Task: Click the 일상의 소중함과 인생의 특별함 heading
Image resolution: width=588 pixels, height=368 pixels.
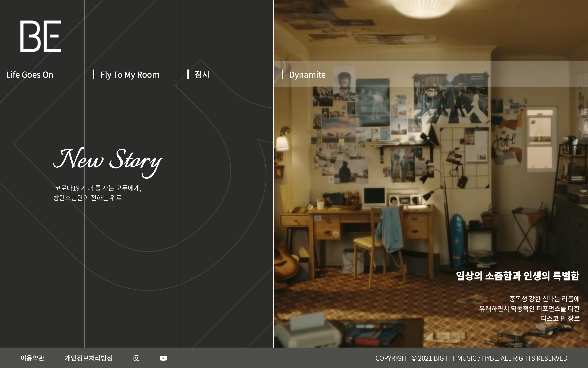Action: [518, 276]
